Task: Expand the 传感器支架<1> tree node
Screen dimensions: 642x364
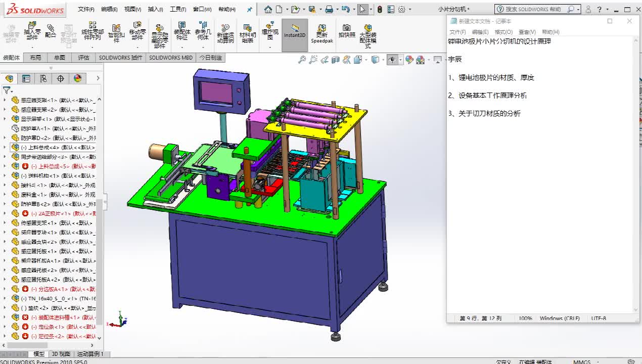Action: pyautogui.click(x=5, y=223)
